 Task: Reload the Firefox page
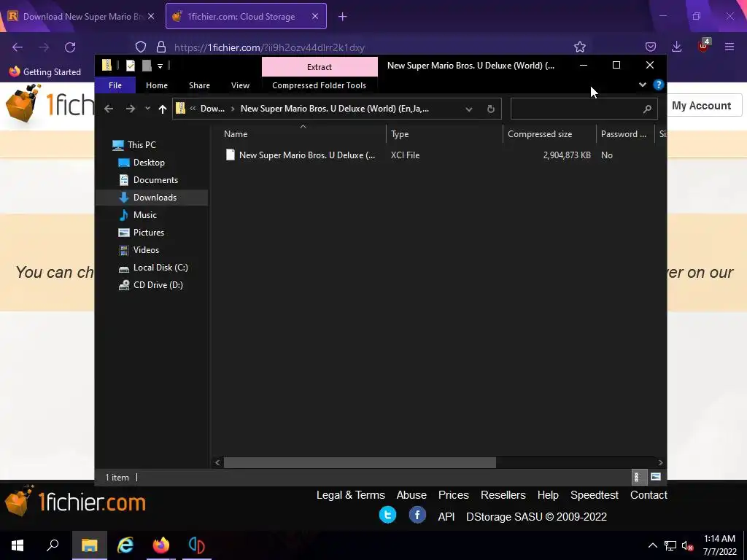pos(70,47)
